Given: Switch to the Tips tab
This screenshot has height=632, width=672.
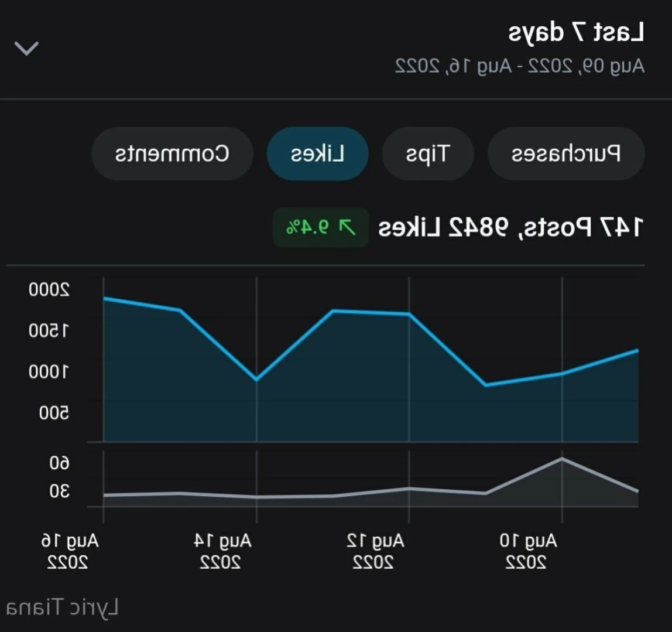Looking at the screenshot, I should (x=428, y=153).
